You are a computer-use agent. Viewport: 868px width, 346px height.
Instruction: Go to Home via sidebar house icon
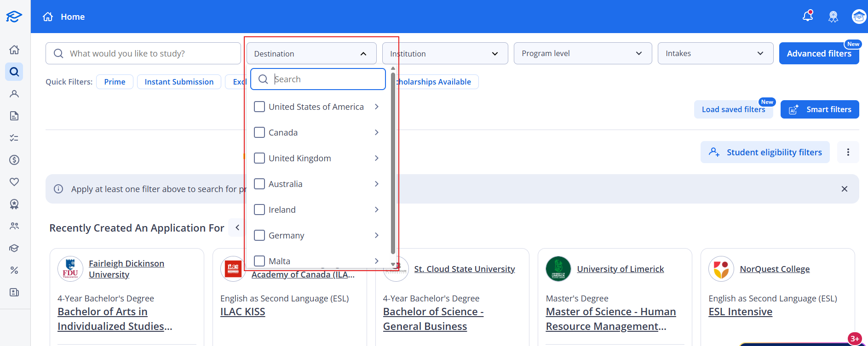14,50
